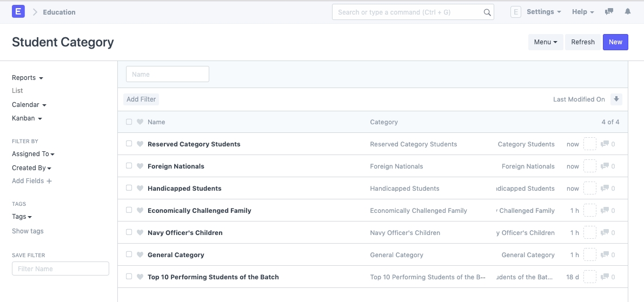644x302 pixels.
Task: Tick the Navy Officer's Children checkbox
Action: 129,232
